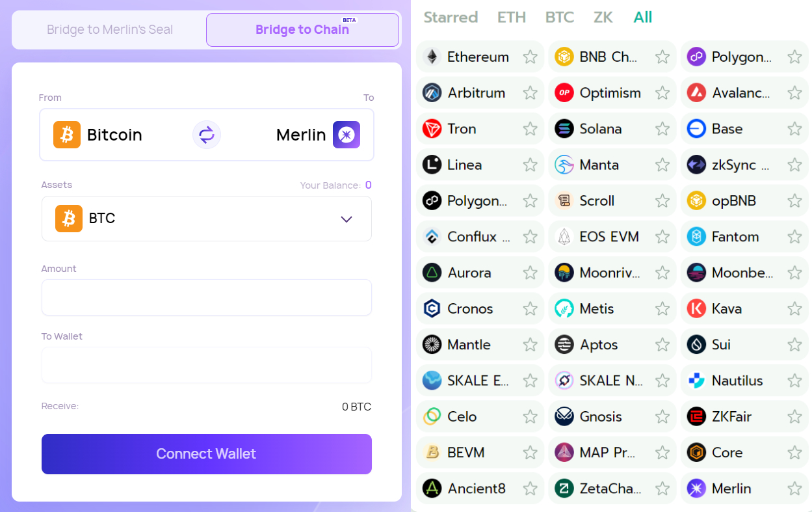The height and width of the screenshot is (512, 812).
Task: Click the swap direction icon between Bitcoin and Merlin
Action: 207,135
